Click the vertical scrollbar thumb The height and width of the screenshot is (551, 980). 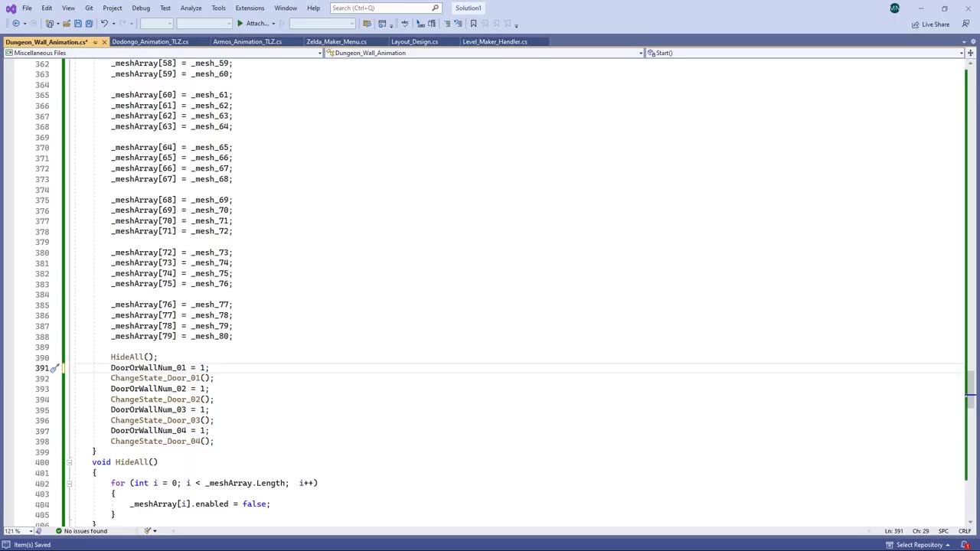tap(970, 390)
